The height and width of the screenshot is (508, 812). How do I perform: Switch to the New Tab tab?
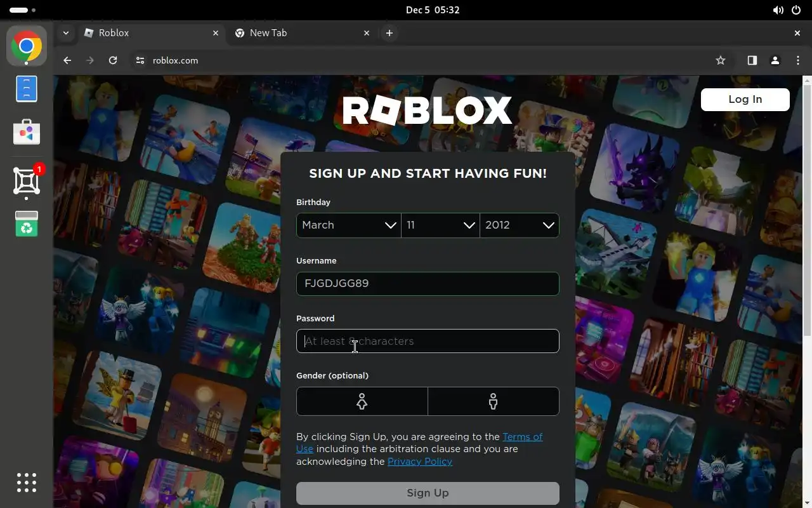[x=302, y=33]
